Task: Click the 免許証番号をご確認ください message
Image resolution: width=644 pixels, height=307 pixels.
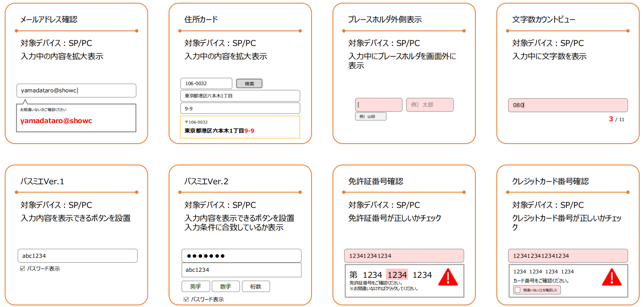Action: click(x=377, y=283)
